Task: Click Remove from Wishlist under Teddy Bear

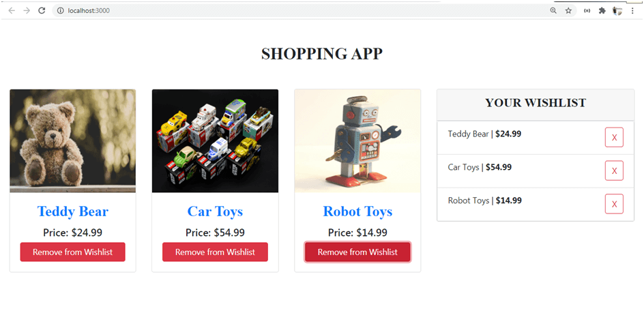Action: pyautogui.click(x=73, y=252)
